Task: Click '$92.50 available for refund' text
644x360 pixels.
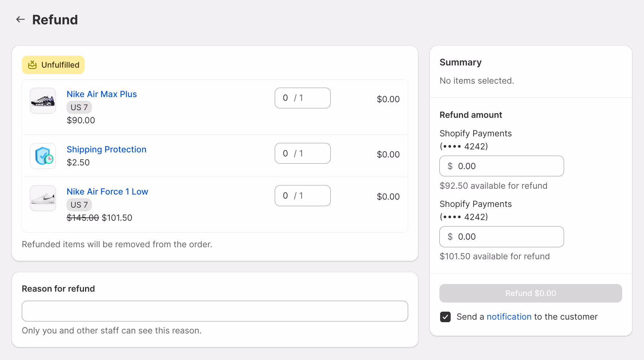Action: point(494,186)
